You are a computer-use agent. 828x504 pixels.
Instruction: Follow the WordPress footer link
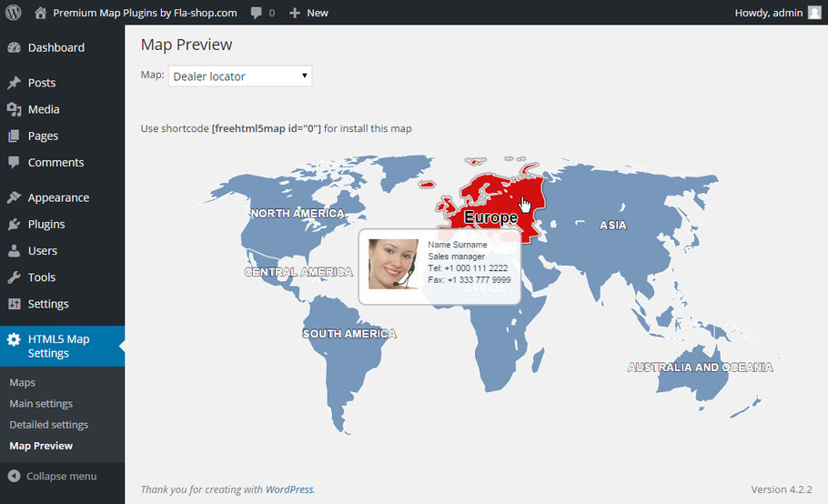[289, 489]
